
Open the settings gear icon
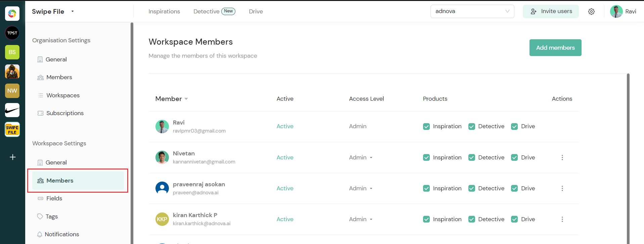(591, 11)
